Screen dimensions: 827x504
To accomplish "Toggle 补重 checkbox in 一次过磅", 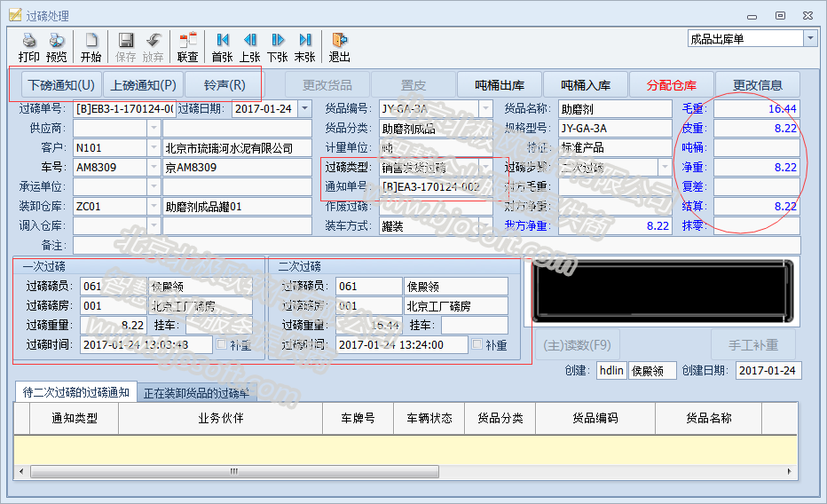I will [222, 344].
